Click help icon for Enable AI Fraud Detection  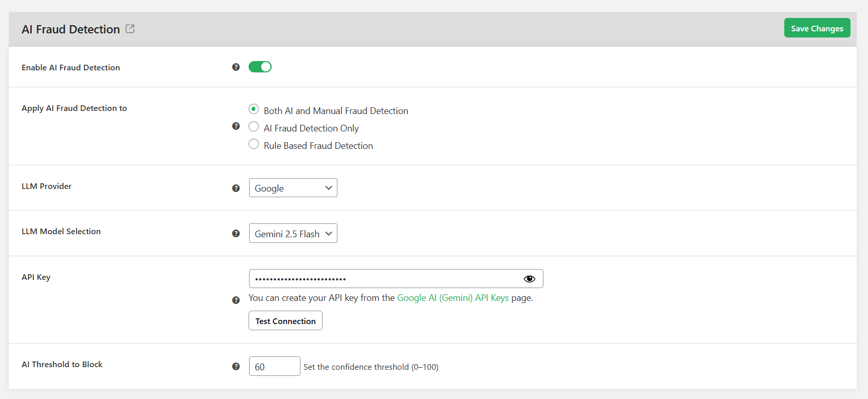[236, 67]
